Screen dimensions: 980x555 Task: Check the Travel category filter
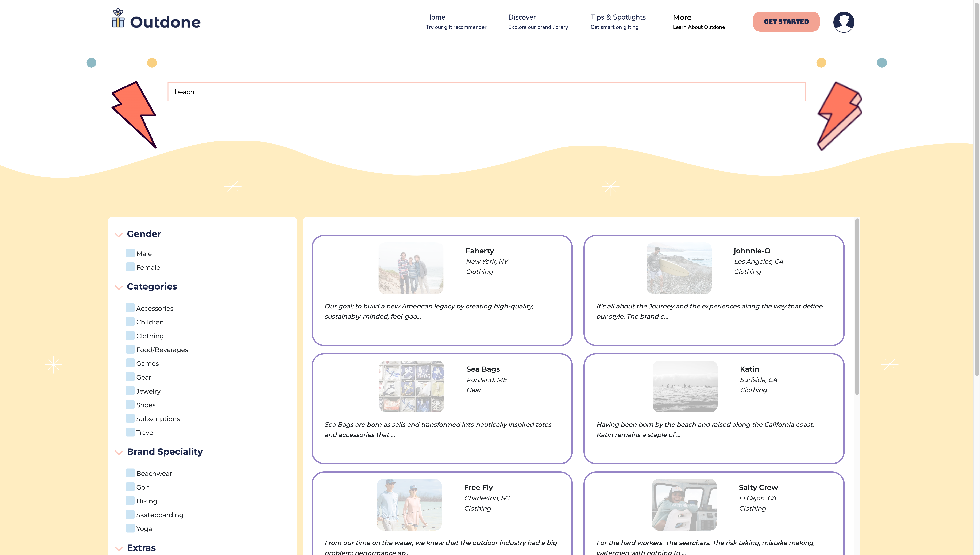click(x=130, y=432)
